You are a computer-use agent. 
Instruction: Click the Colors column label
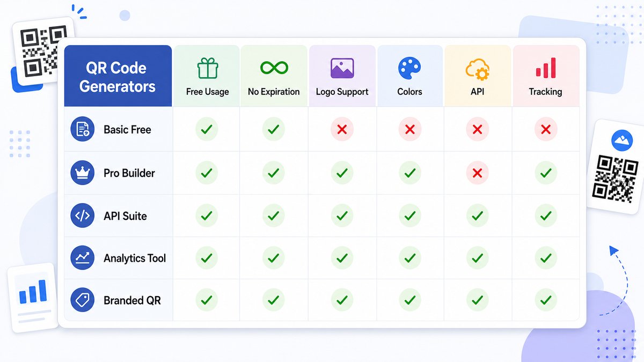tap(409, 92)
